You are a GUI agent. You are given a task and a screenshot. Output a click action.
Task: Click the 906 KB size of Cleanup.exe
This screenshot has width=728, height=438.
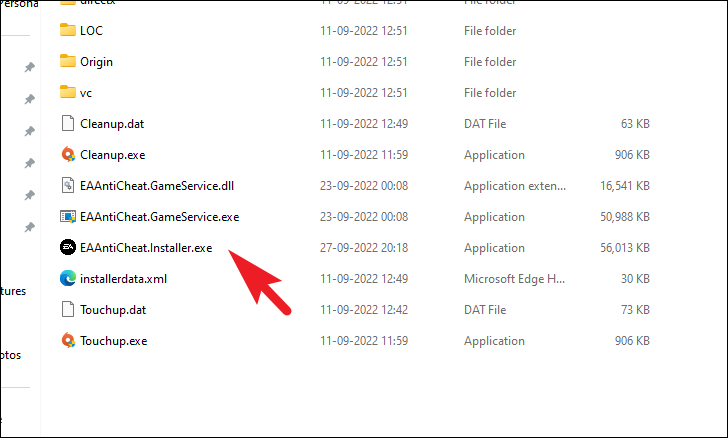coord(632,155)
